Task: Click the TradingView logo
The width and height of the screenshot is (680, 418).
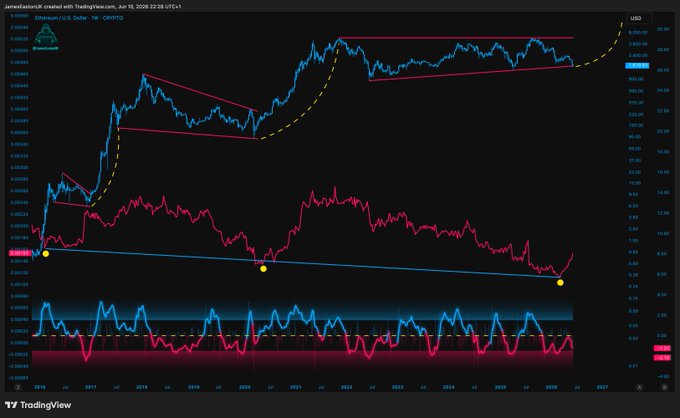Action: pos(38,405)
